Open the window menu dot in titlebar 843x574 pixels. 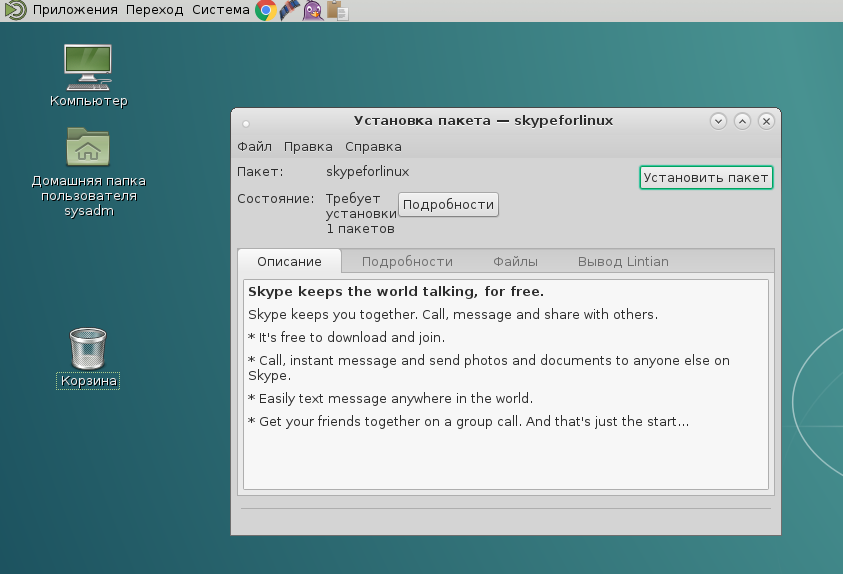point(246,124)
